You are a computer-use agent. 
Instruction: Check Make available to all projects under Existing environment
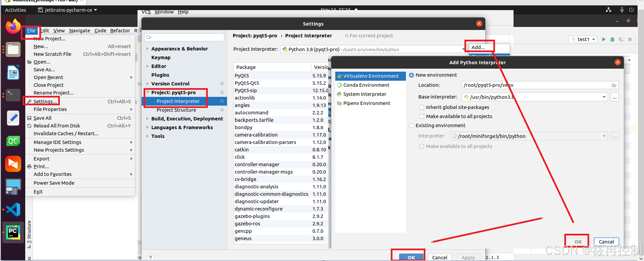click(x=421, y=146)
